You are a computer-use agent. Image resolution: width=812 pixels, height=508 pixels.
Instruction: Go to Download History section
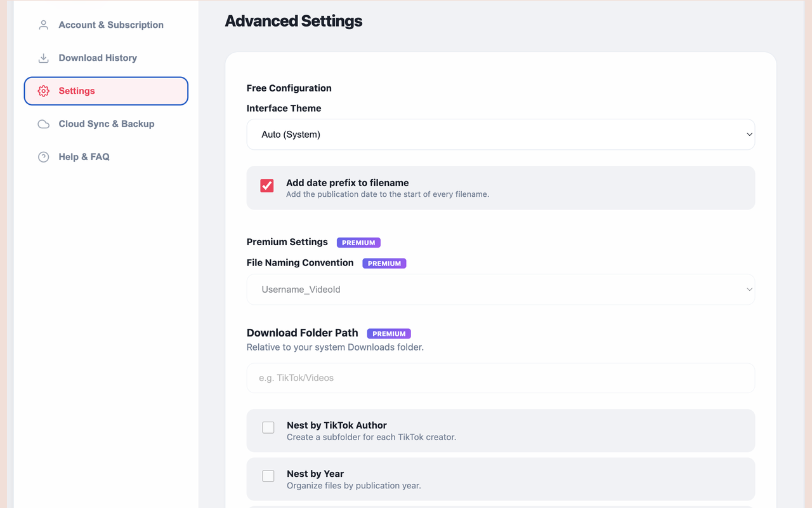coord(98,58)
